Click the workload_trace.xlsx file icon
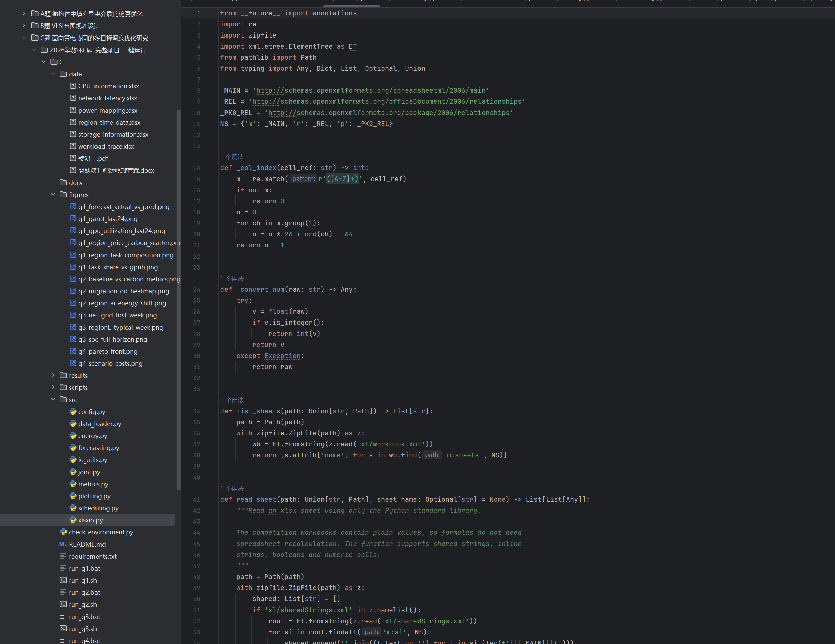The width and height of the screenshot is (835, 644). [73, 146]
